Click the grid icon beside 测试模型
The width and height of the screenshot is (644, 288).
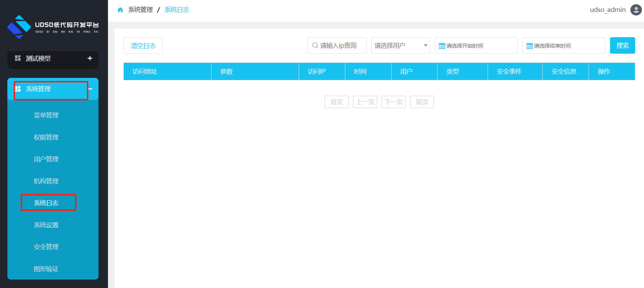[18, 58]
